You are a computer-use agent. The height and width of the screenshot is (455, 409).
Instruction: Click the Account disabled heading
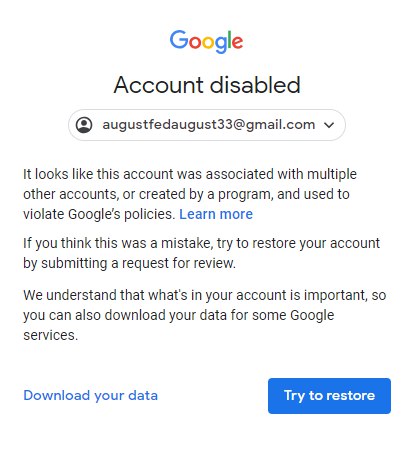coord(207,85)
